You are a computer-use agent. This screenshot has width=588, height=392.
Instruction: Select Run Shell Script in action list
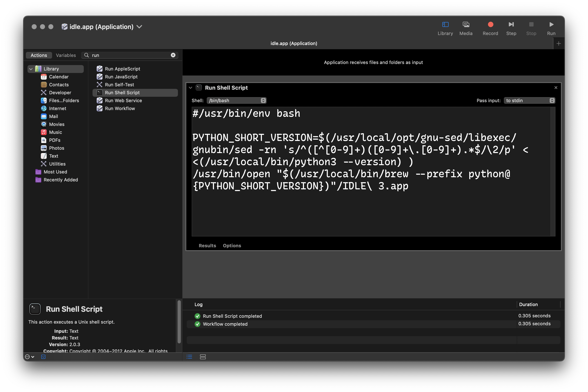pyautogui.click(x=135, y=93)
